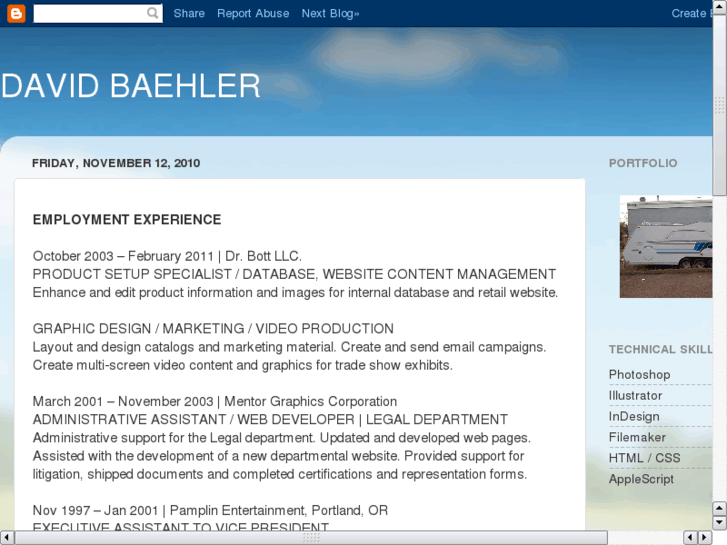Click the EMPLOYMENT EXPERIENCE heading

[127, 219]
